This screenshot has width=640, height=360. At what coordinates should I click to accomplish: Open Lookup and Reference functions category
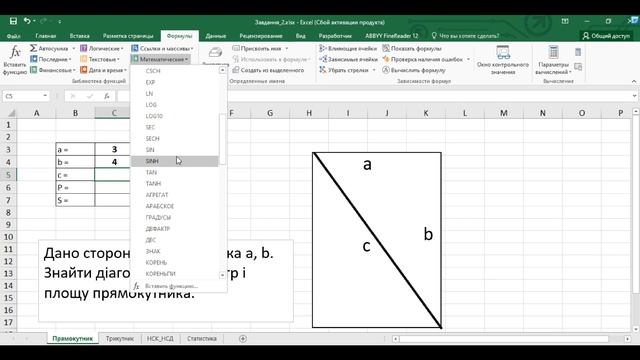tap(162, 49)
